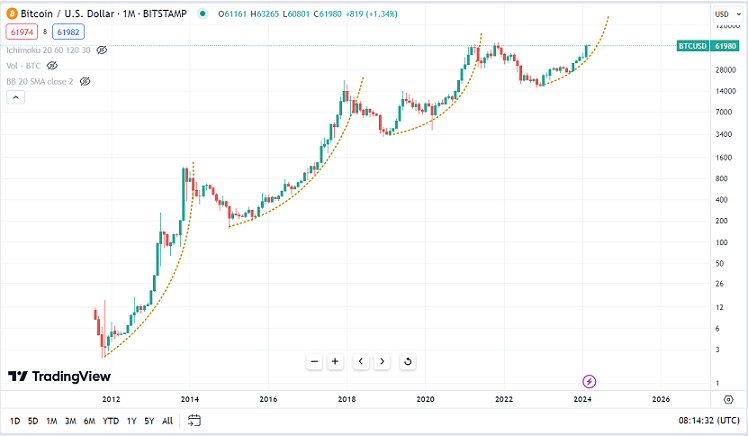The height and width of the screenshot is (436, 748).
Task: Select the 3M time range
Action: click(71, 421)
